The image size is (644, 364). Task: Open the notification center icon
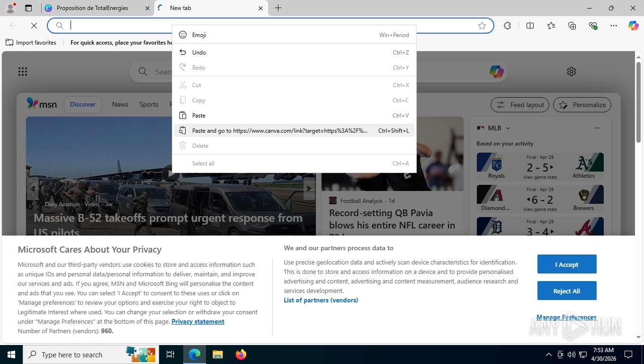(628, 355)
